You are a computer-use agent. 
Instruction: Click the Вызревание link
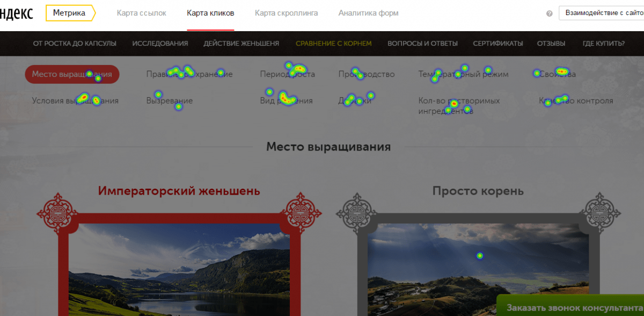pos(169,100)
